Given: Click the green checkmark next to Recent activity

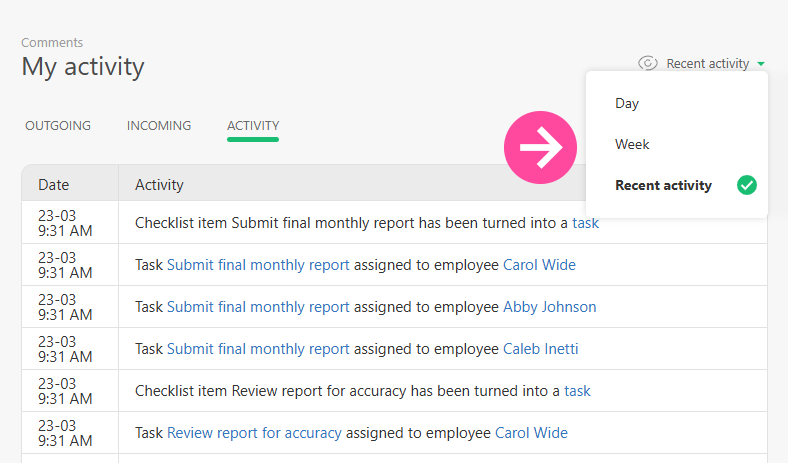Looking at the screenshot, I should point(746,185).
